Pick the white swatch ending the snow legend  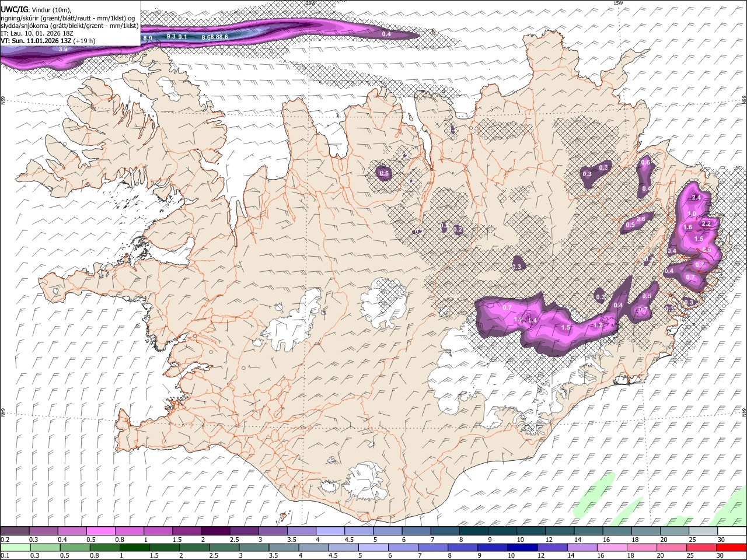pos(732,531)
